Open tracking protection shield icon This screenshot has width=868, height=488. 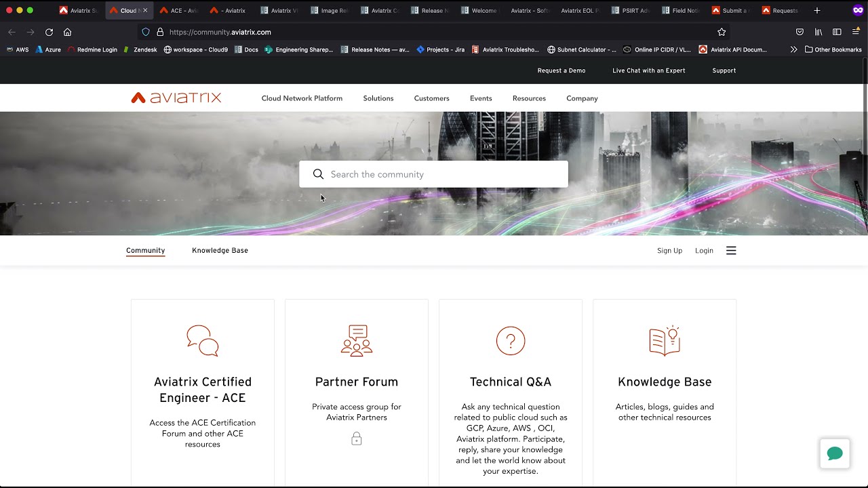coord(146,32)
